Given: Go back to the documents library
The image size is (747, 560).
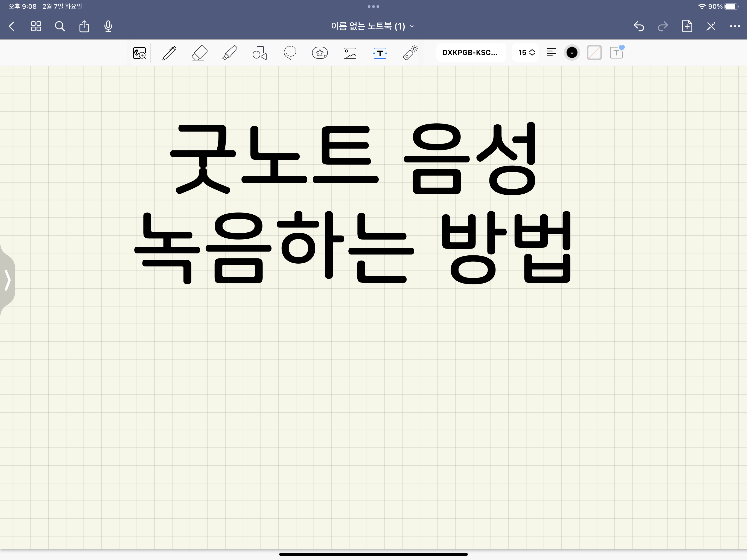Looking at the screenshot, I should coord(12,26).
